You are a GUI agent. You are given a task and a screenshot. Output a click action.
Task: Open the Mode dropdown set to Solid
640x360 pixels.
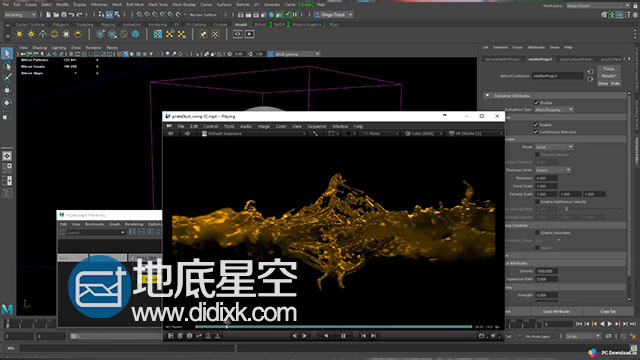[554, 147]
